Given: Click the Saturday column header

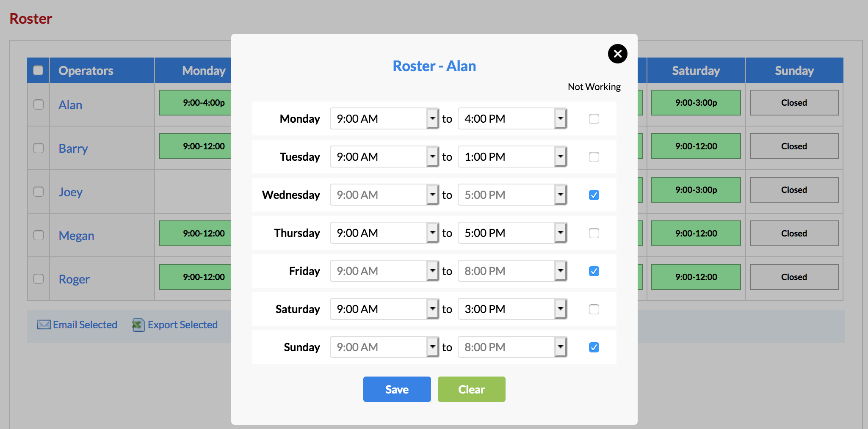Looking at the screenshot, I should tap(696, 70).
